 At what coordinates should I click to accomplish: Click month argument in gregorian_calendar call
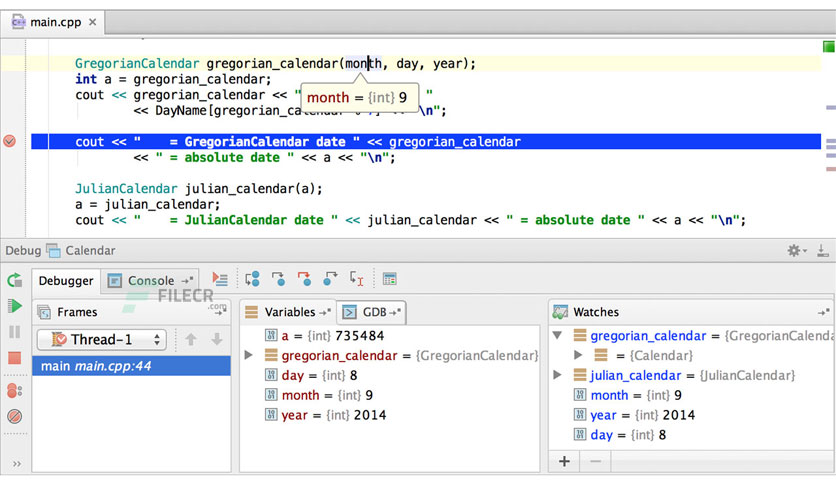tap(363, 63)
